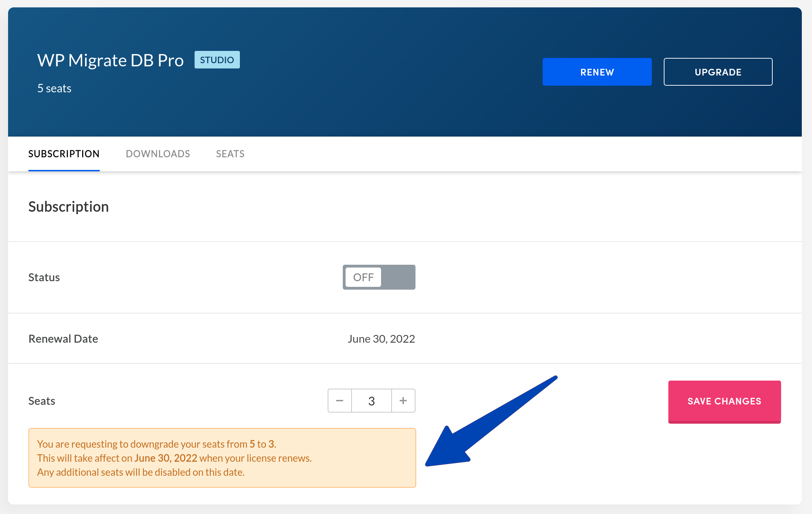Click seats count number field showing 3
Viewport: 812px width, 514px height.
coord(372,401)
